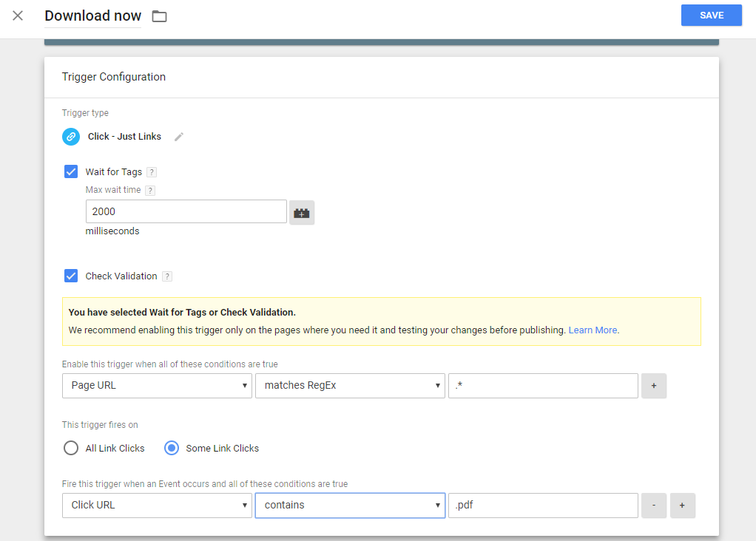
Task: Uncheck the Check Validation checkbox
Action: [x=71, y=276]
